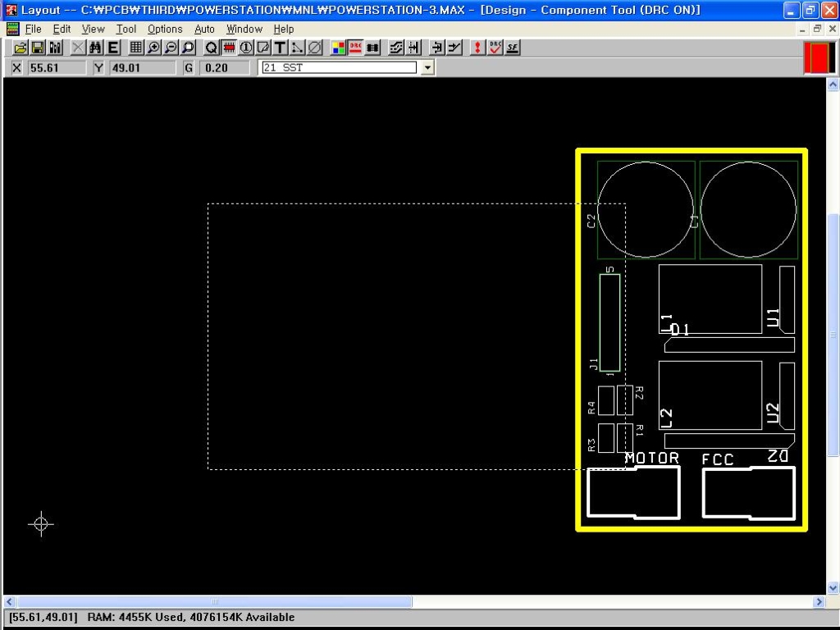Click the datum origin crosshair marker
840x630 pixels.
click(x=41, y=524)
